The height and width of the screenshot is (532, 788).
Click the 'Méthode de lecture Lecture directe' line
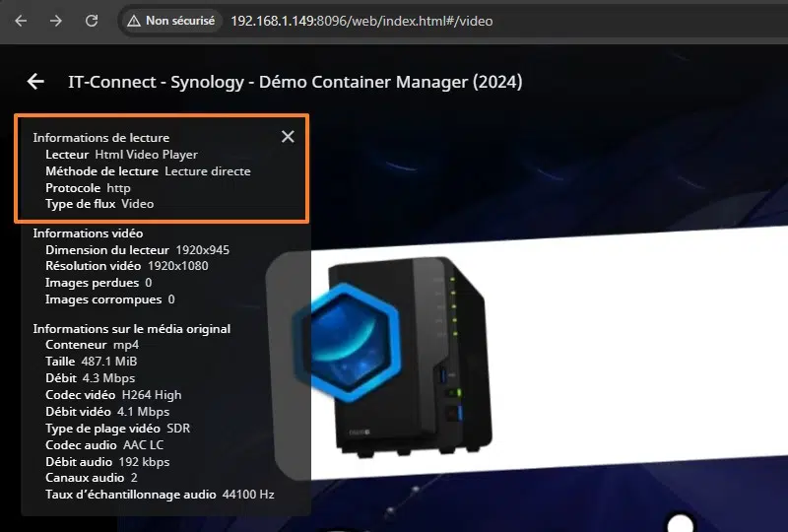(149, 171)
